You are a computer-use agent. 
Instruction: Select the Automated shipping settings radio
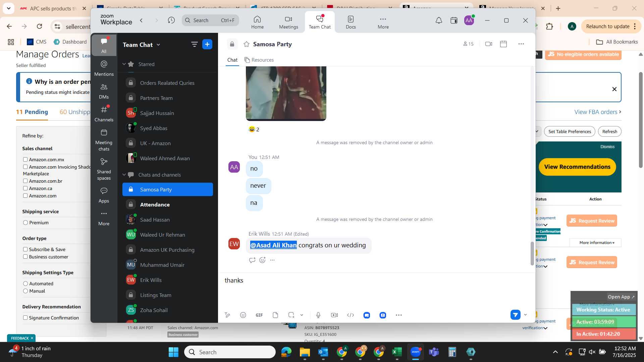(x=25, y=284)
